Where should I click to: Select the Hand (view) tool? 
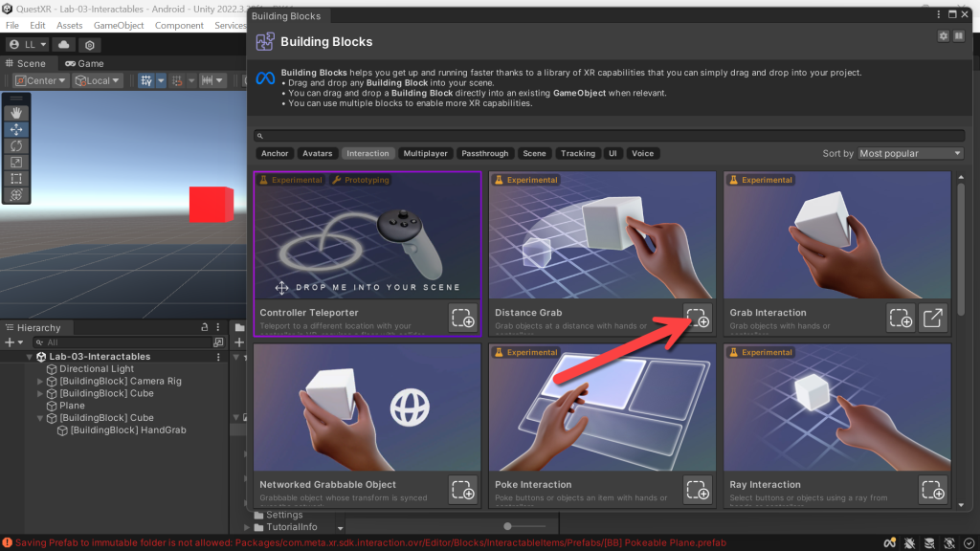[x=16, y=113]
